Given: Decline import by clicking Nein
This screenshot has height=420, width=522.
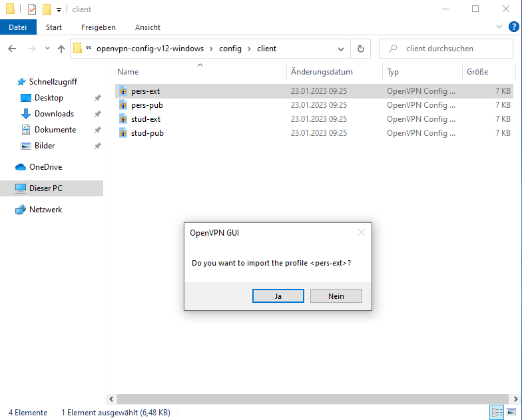Looking at the screenshot, I should (x=336, y=296).
